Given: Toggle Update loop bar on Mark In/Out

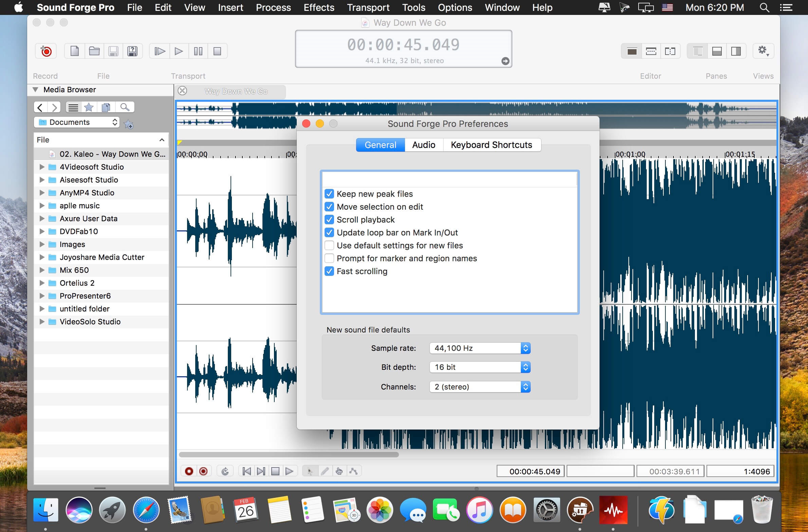Looking at the screenshot, I should coord(329,232).
